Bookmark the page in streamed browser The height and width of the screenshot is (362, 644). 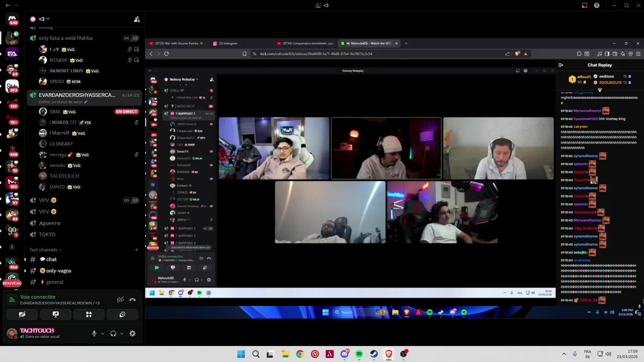(x=245, y=54)
